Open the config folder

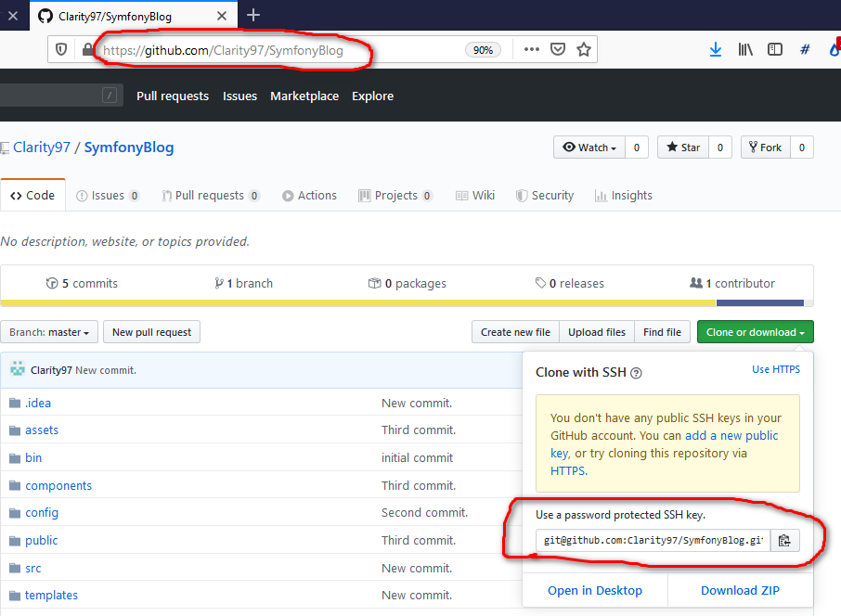(42, 513)
